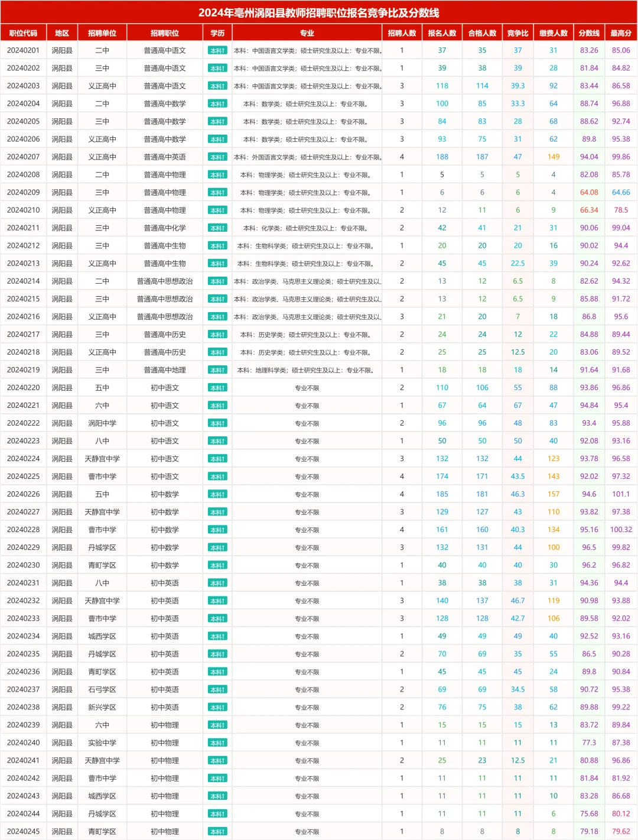Click qualified count 137 in row 20240232
This screenshot has height=840, width=638.
(x=482, y=601)
